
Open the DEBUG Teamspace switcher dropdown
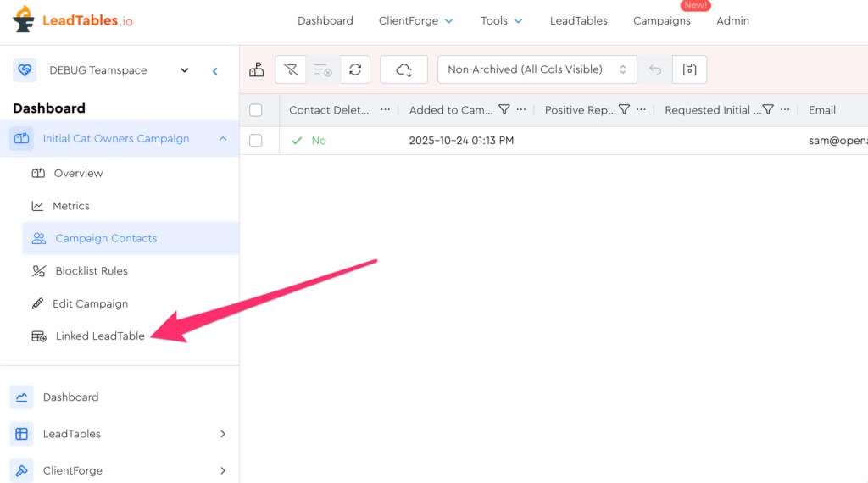(x=185, y=70)
